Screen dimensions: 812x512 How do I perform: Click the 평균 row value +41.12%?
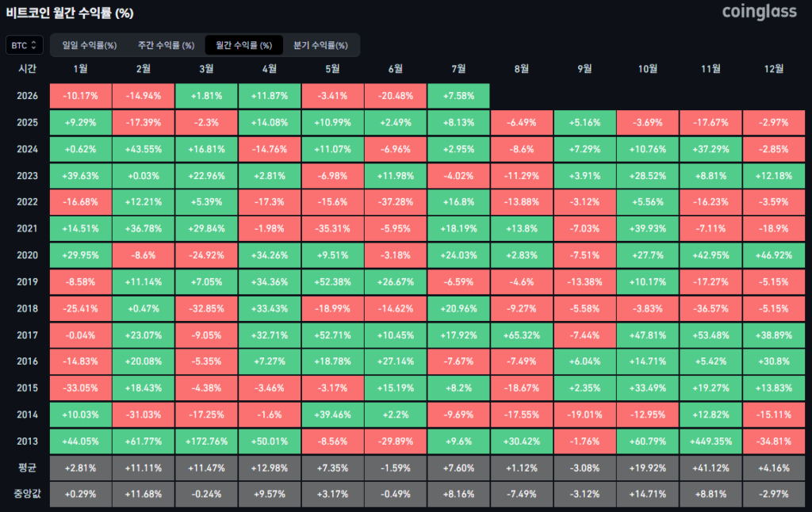(x=710, y=468)
